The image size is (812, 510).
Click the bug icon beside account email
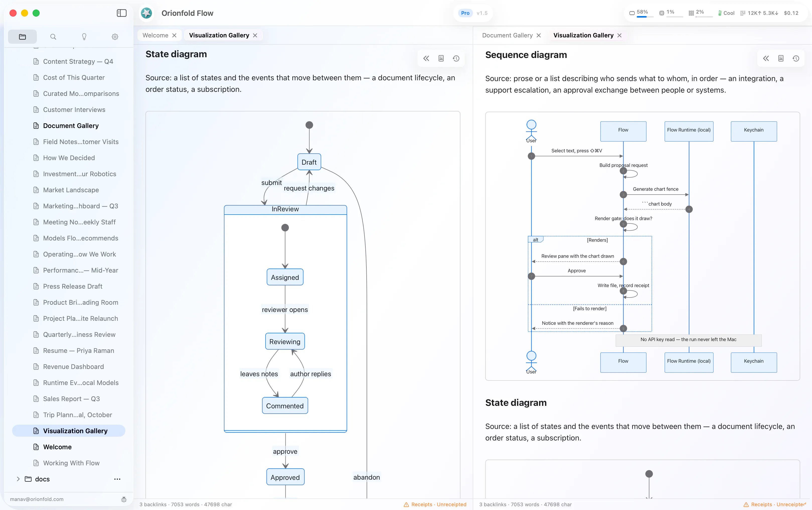coord(124,499)
